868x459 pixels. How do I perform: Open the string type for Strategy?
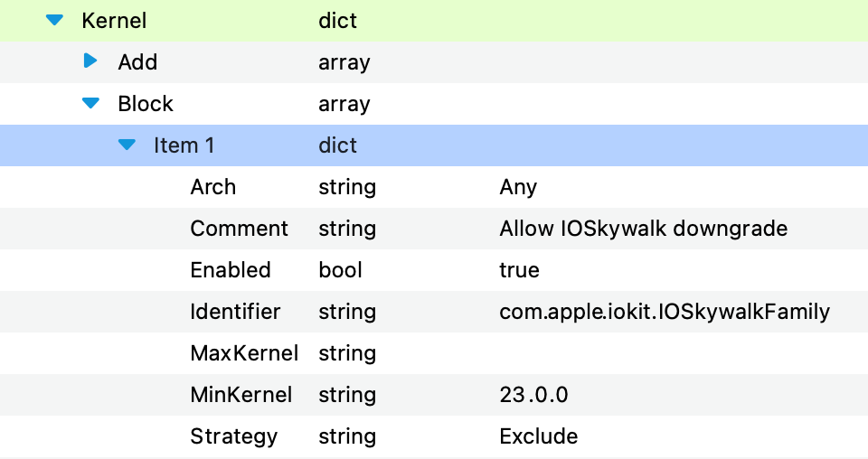[347, 437]
